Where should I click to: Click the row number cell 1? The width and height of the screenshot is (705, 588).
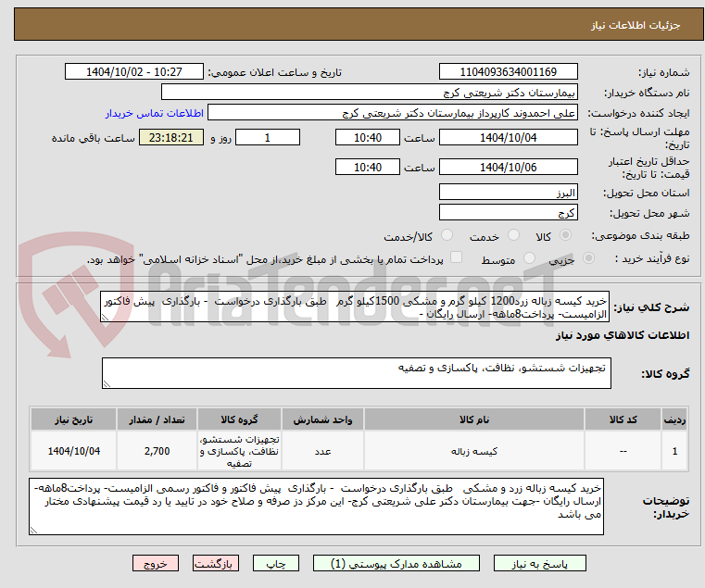[x=674, y=451]
